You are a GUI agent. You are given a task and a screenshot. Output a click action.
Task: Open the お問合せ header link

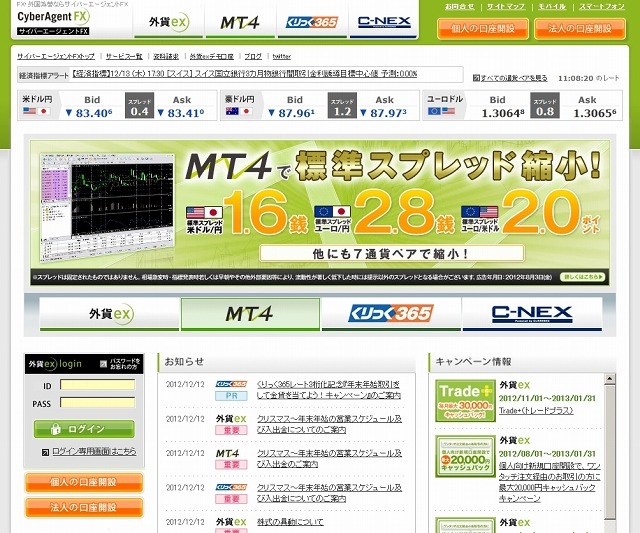click(x=460, y=7)
